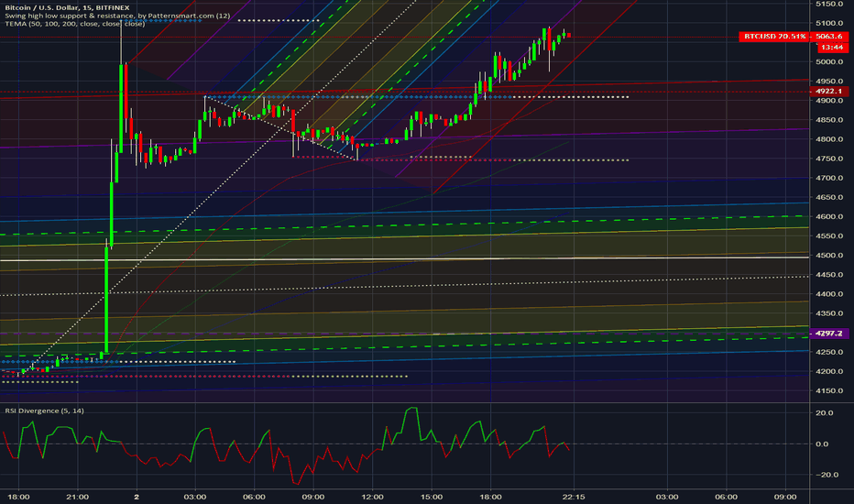Viewport: 854px width, 504px height.
Task: Click the 4350.0 price axis label
Action: [x=829, y=313]
